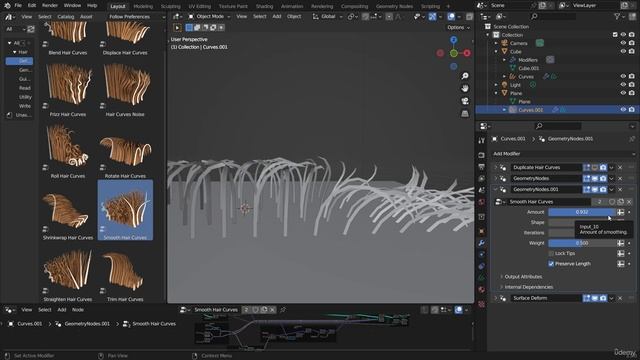This screenshot has height=360, width=640.
Task: Open the GeometryNodes modifier extras dropdown arrow
Action: click(611, 179)
